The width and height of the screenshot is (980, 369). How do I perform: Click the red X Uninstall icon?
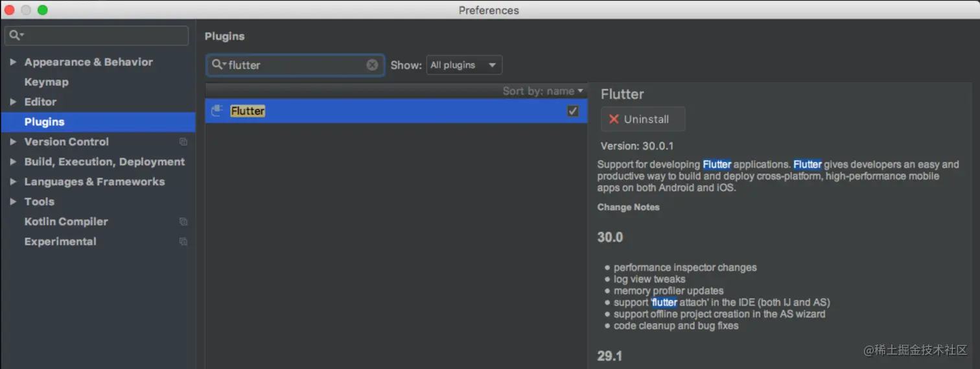(x=614, y=119)
